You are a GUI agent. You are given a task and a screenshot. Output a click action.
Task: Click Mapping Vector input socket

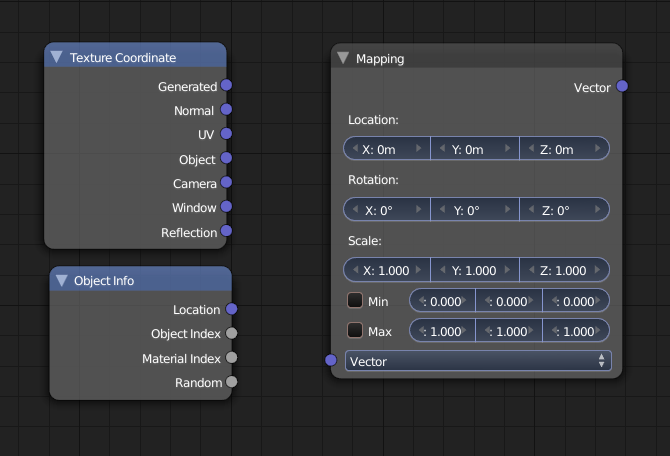(332, 360)
